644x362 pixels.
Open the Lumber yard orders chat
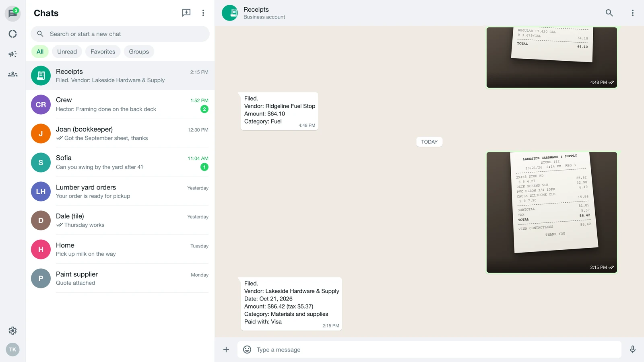click(x=120, y=191)
